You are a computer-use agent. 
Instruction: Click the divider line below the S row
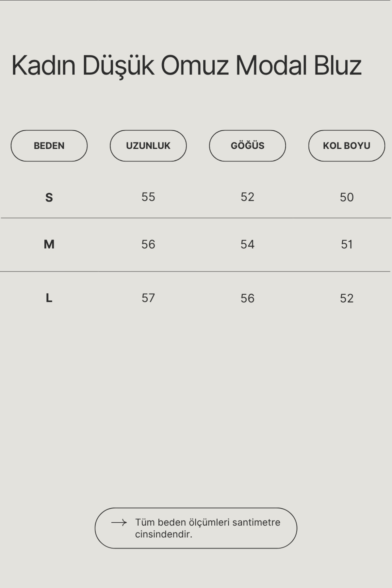click(x=196, y=218)
